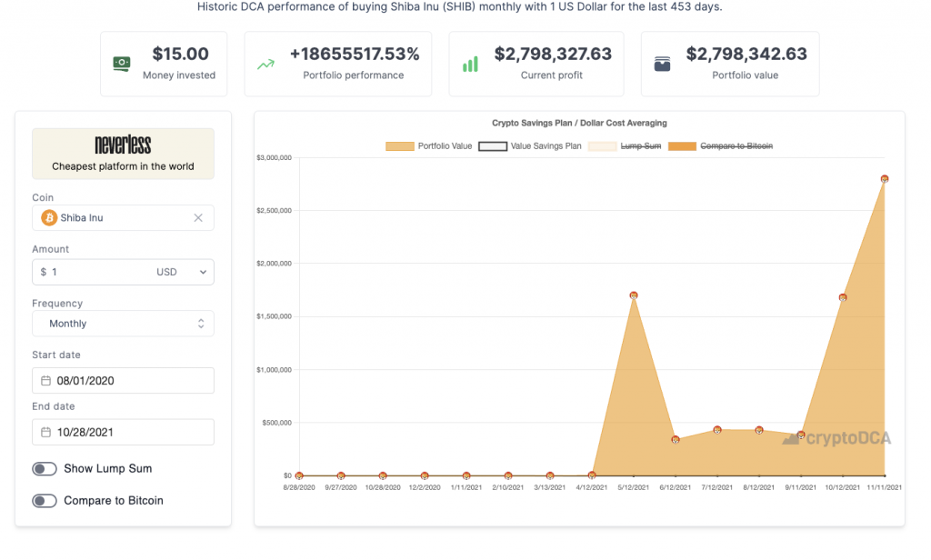Click the +18655517.53% performance value
This screenshot has height=560, width=931.
click(355, 54)
